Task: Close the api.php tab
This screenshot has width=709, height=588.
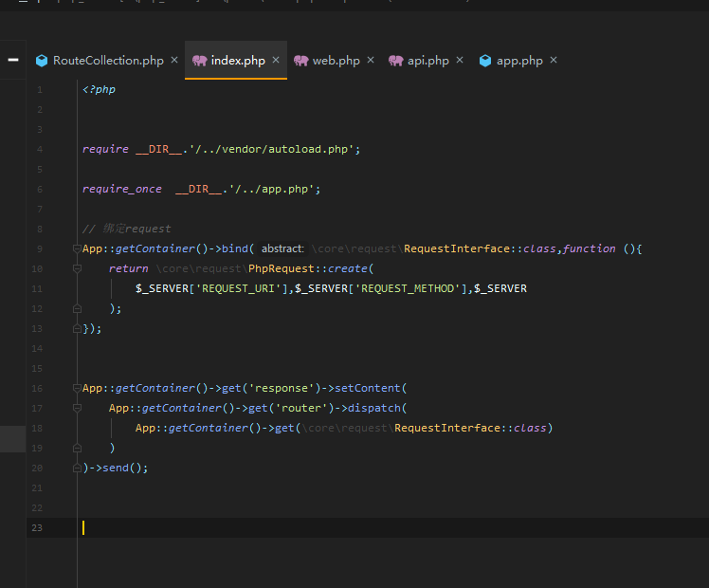Action: 460,60
